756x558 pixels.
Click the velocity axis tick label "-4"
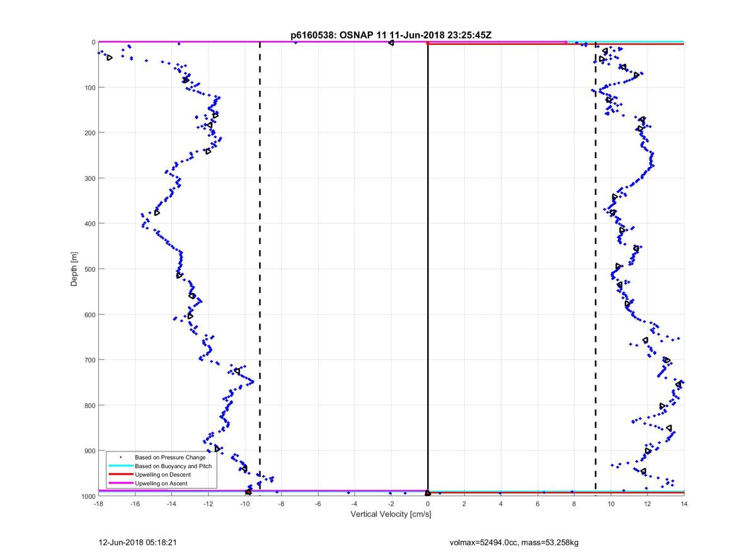354,504
